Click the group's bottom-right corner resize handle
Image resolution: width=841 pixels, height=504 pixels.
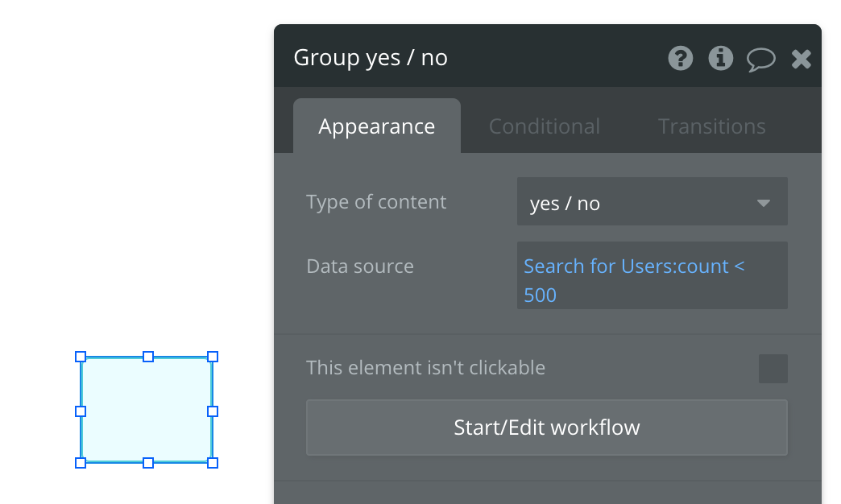point(213,463)
